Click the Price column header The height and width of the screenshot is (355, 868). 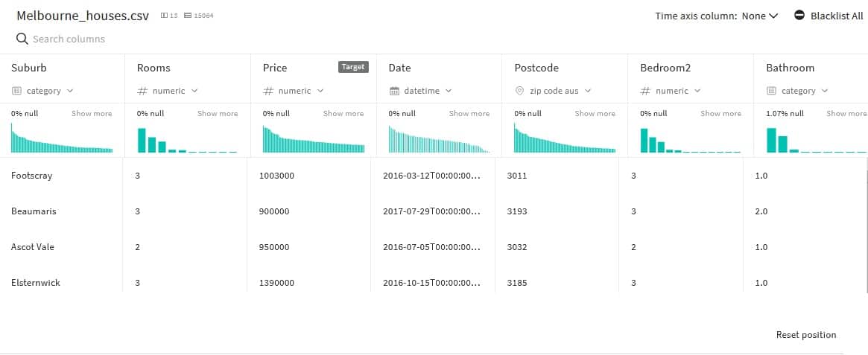click(275, 68)
